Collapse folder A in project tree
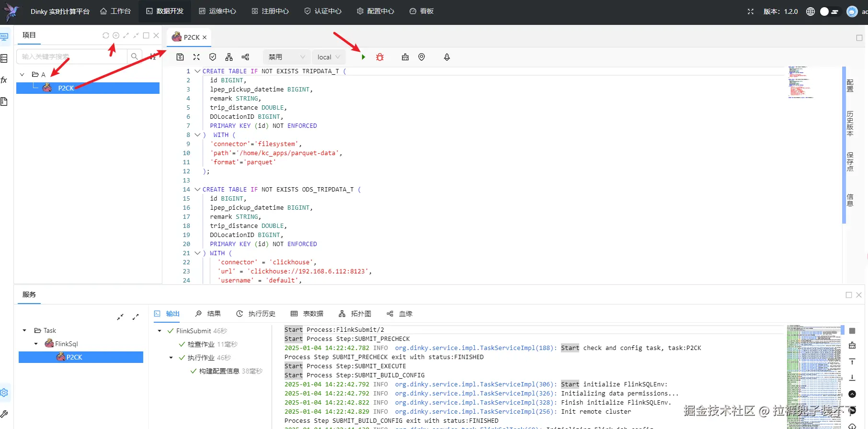The image size is (868, 429). click(x=22, y=75)
